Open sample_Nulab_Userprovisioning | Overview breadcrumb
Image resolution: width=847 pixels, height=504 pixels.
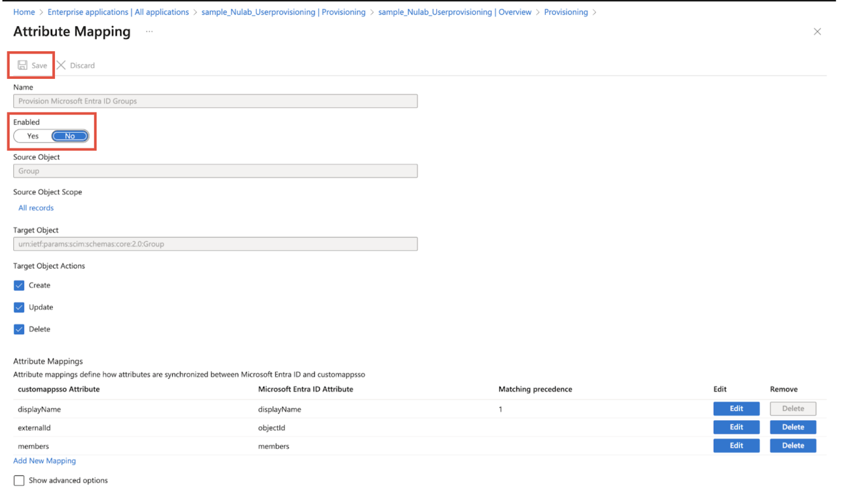(x=455, y=12)
